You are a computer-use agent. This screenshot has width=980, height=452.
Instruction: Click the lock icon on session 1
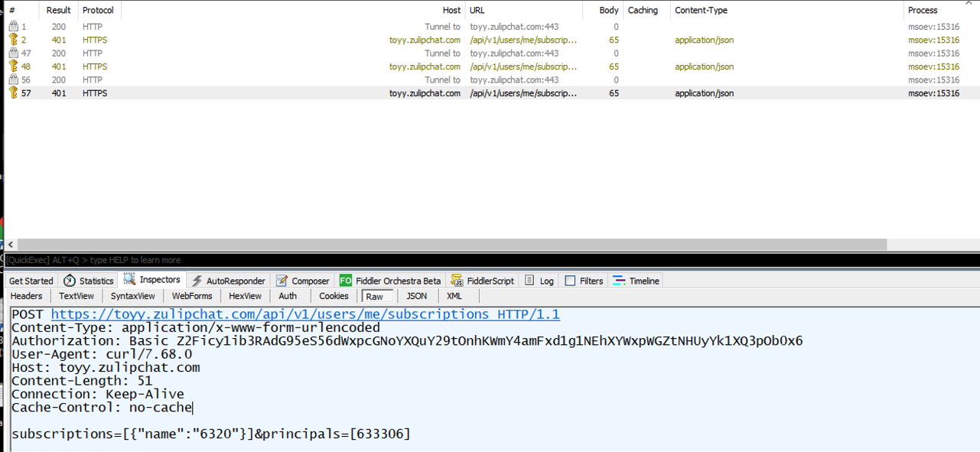(x=13, y=27)
